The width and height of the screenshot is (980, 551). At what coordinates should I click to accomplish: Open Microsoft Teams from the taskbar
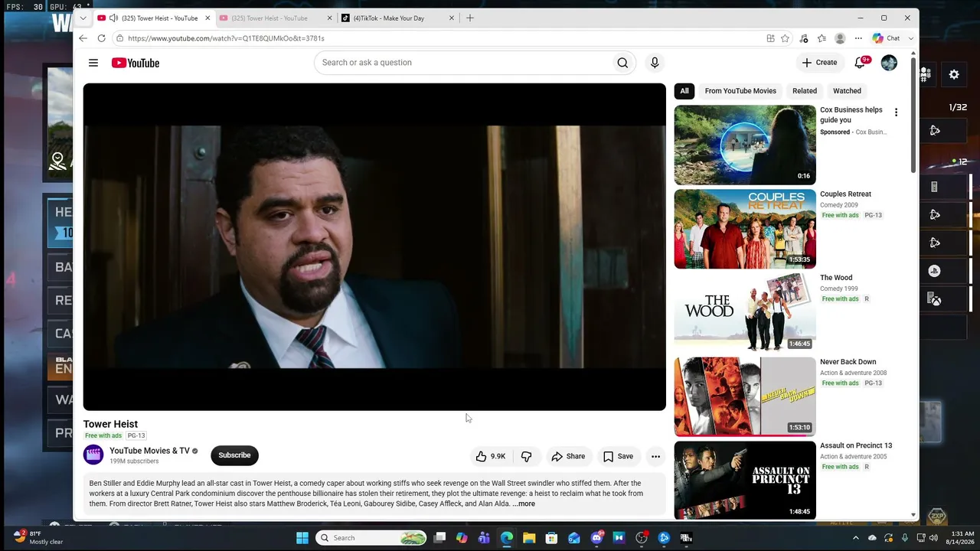(484, 538)
